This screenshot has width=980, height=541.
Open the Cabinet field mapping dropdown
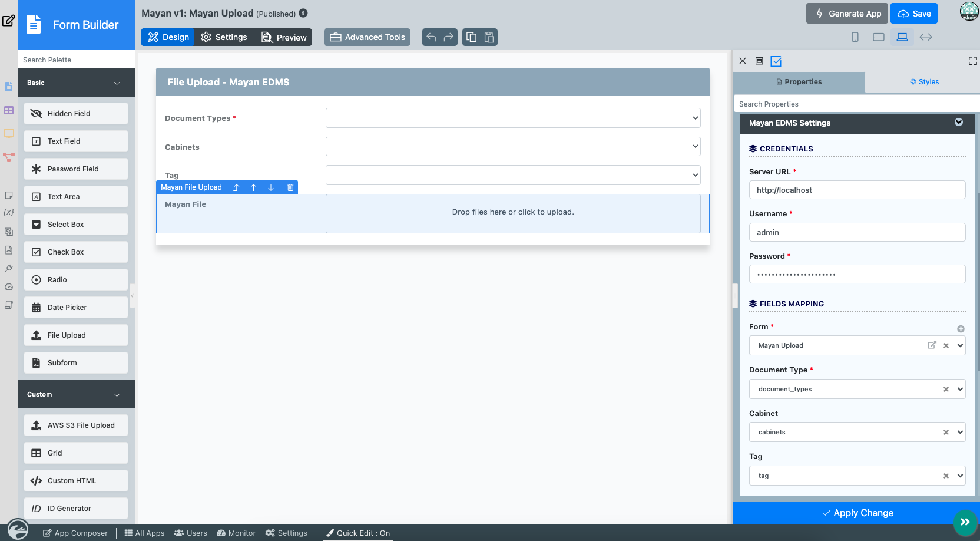click(x=960, y=432)
